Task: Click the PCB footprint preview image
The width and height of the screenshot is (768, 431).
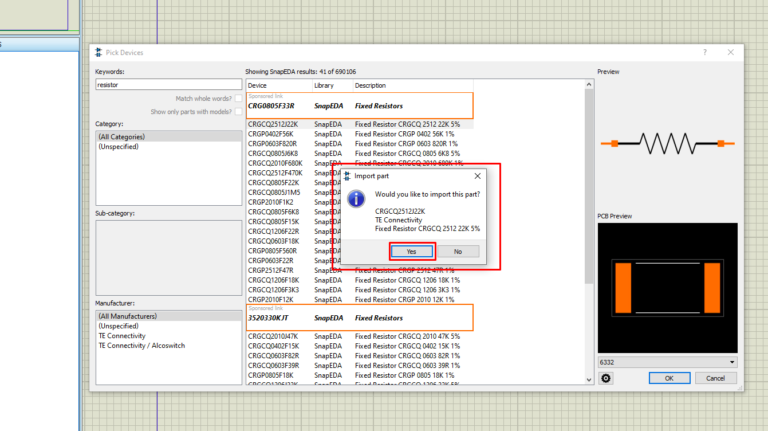Action: 667,288
